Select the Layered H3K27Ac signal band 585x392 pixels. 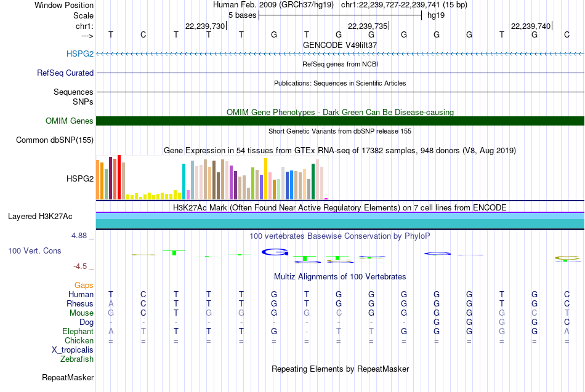coord(340,222)
